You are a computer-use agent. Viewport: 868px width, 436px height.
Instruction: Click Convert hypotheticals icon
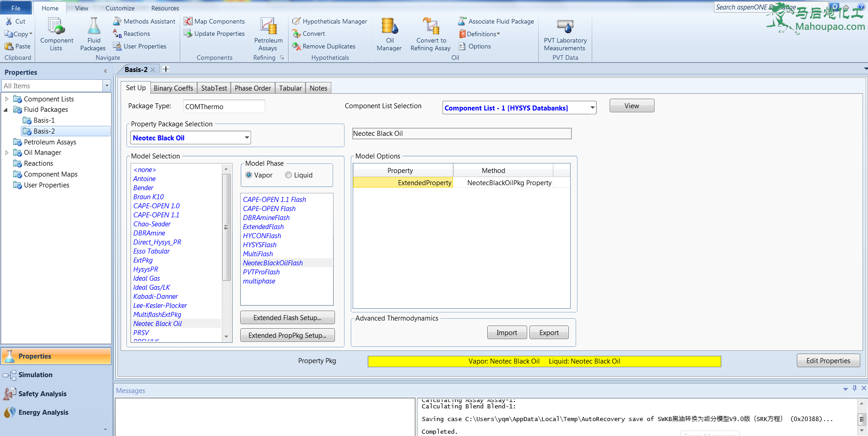296,34
